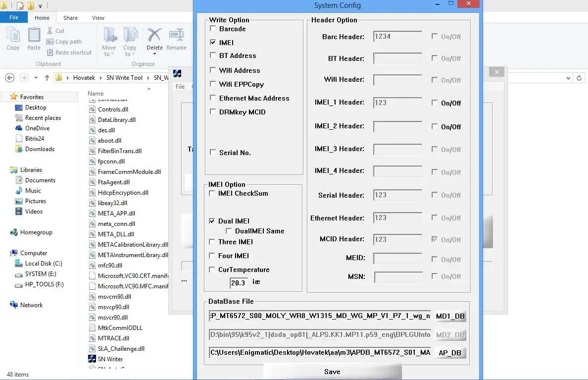Image resolution: width=588 pixels, height=380 pixels.
Task: Open the address bar dropdown arrow
Action: click(567, 78)
